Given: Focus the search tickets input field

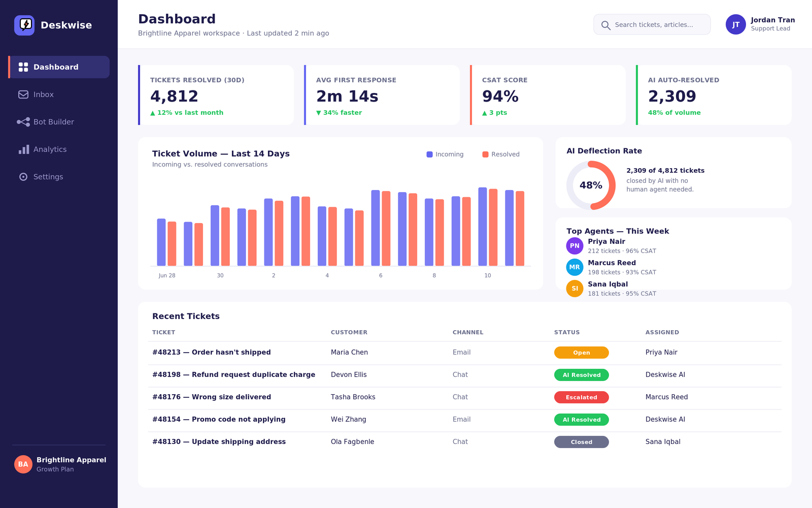Looking at the screenshot, I should point(652,24).
